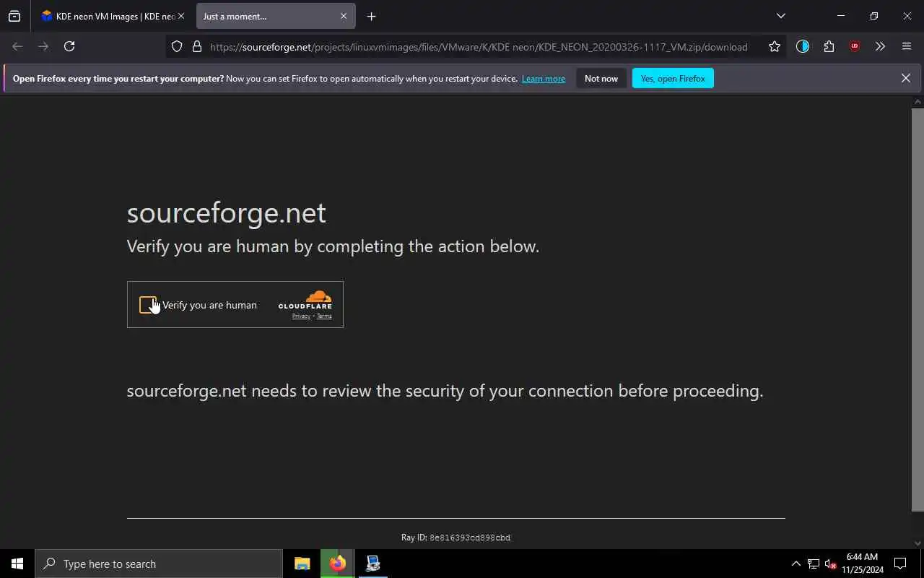Restore down the Firefox window
The width and height of the screenshot is (924, 578).
pos(874,16)
